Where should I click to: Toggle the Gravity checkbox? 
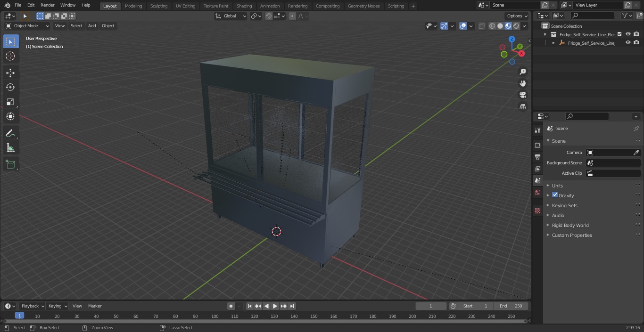click(x=555, y=195)
